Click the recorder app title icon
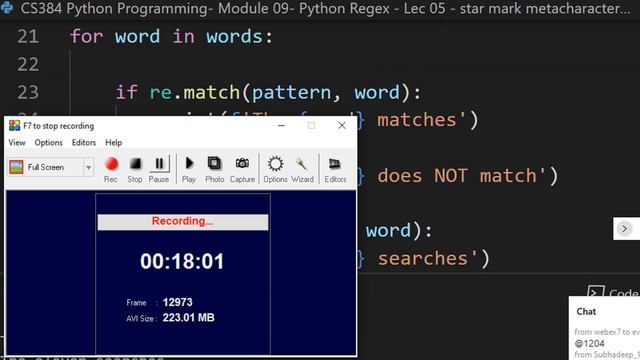This screenshot has width=640, height=360. [14, 126]
